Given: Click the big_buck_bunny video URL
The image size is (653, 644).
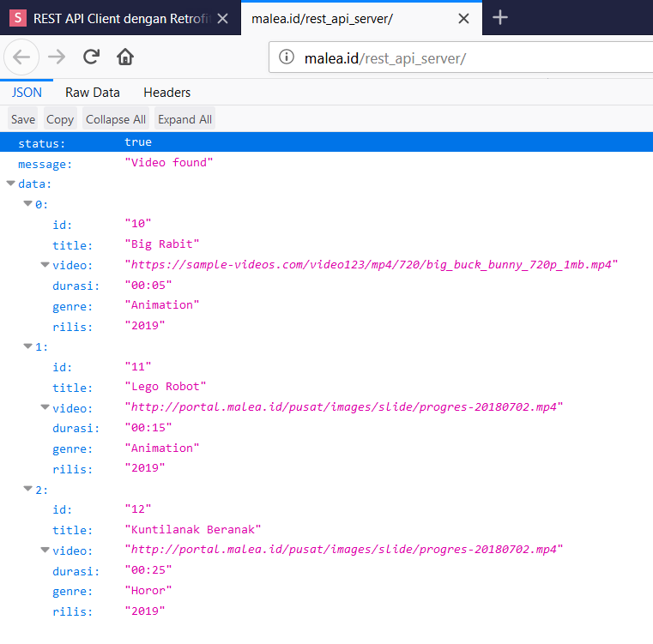Looking at the screenshot, I should click(371, 265).
